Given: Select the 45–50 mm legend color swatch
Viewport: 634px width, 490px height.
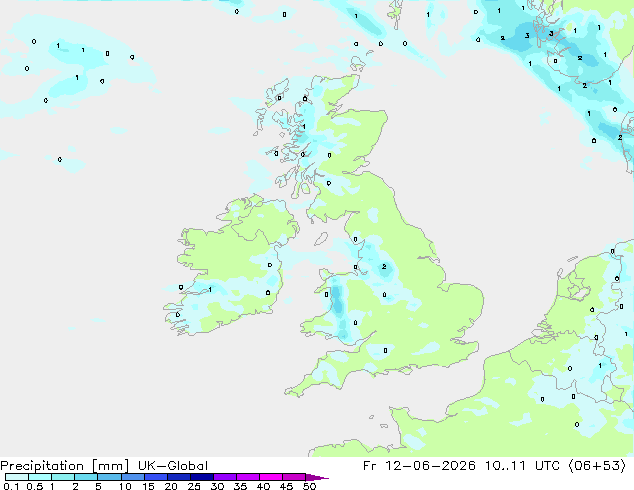Looking at the screenshot, I should point(294,477).
